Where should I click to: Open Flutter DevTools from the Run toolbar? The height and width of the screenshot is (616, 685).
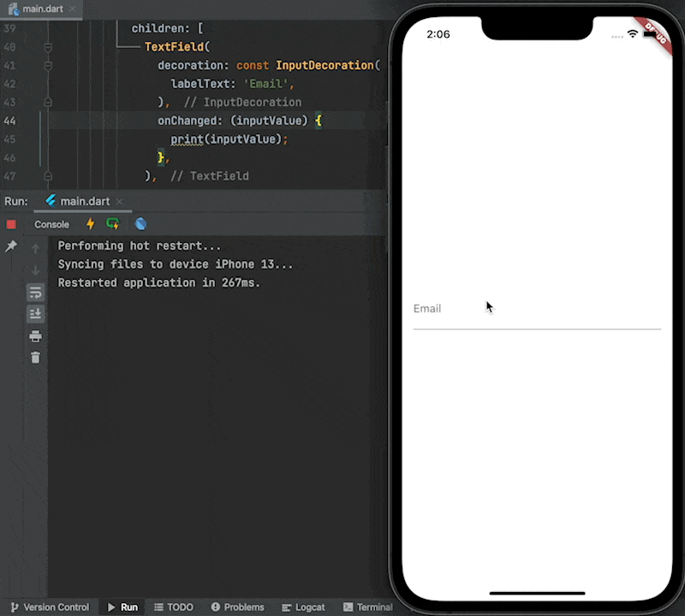click(x=140, y=224)
